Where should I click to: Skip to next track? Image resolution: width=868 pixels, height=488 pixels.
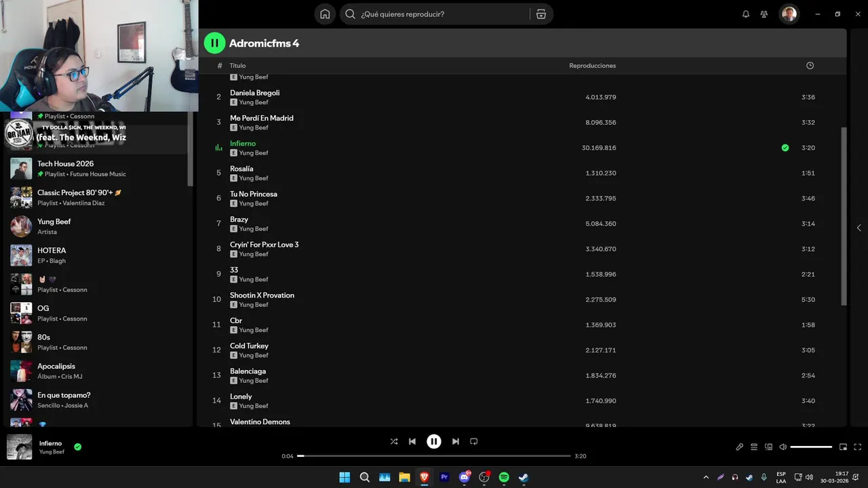tap(456, 441)
